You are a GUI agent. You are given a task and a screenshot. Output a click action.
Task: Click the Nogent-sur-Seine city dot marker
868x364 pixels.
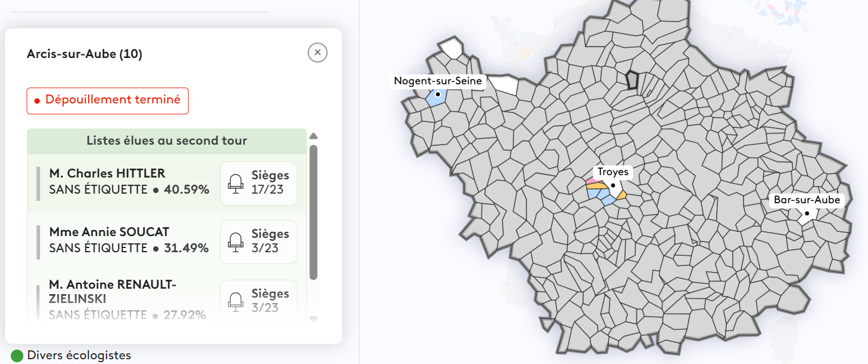[438, 94]
